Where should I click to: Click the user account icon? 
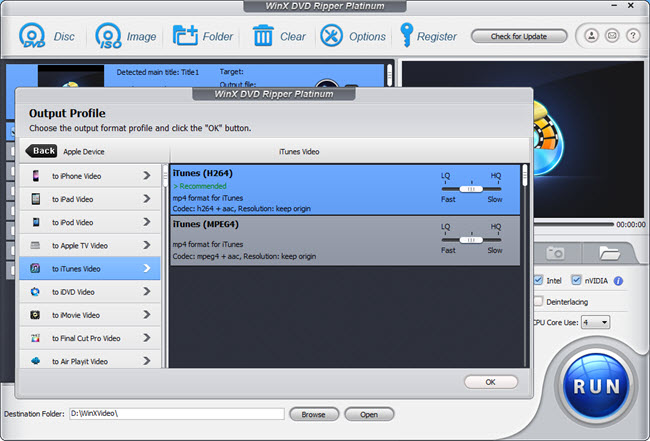592,36
